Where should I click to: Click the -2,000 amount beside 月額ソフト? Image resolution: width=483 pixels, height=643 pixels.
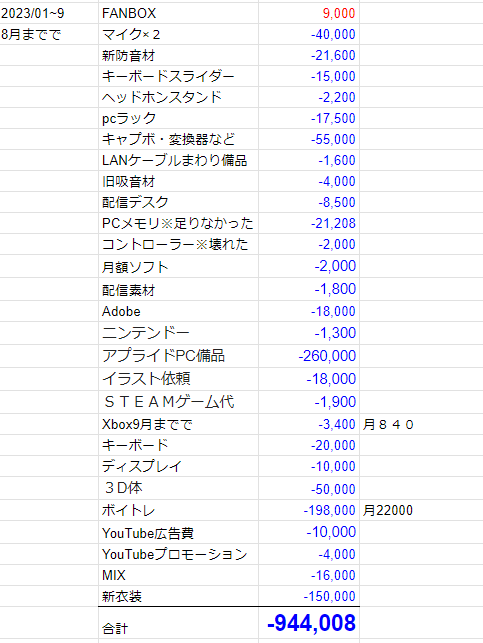309,266
